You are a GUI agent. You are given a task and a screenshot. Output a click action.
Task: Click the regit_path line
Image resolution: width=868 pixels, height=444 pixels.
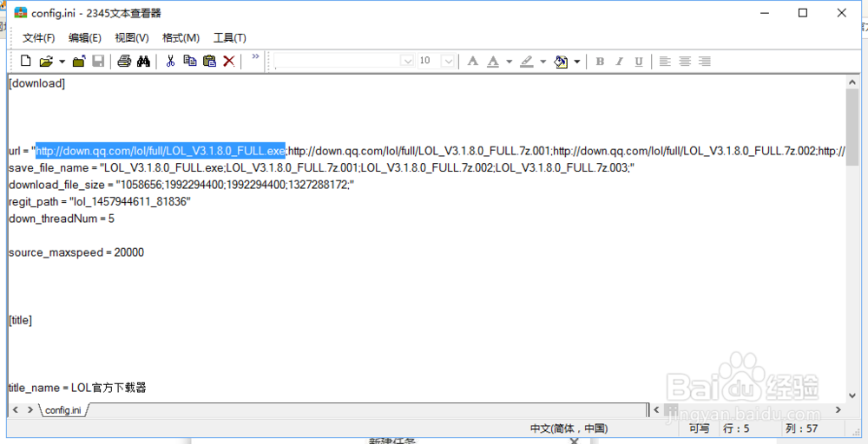100,202
